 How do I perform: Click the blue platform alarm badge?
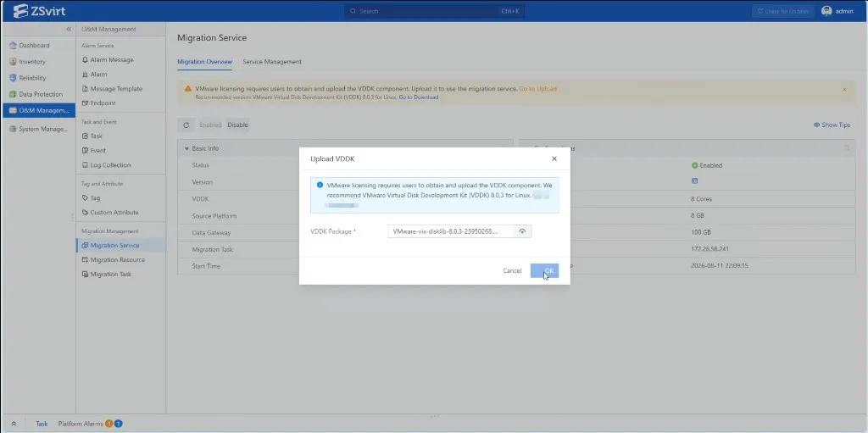[119, 424]
